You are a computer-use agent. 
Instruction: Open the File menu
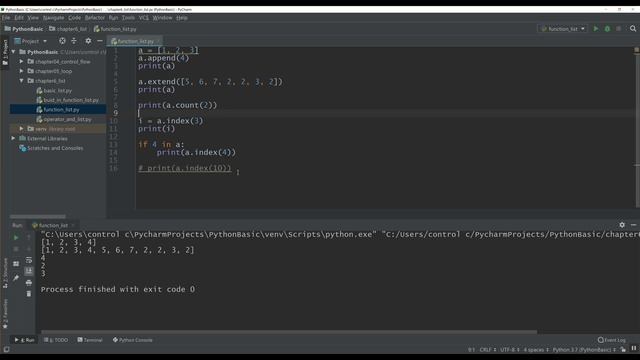pyautogui.click(x=6, y=18)
